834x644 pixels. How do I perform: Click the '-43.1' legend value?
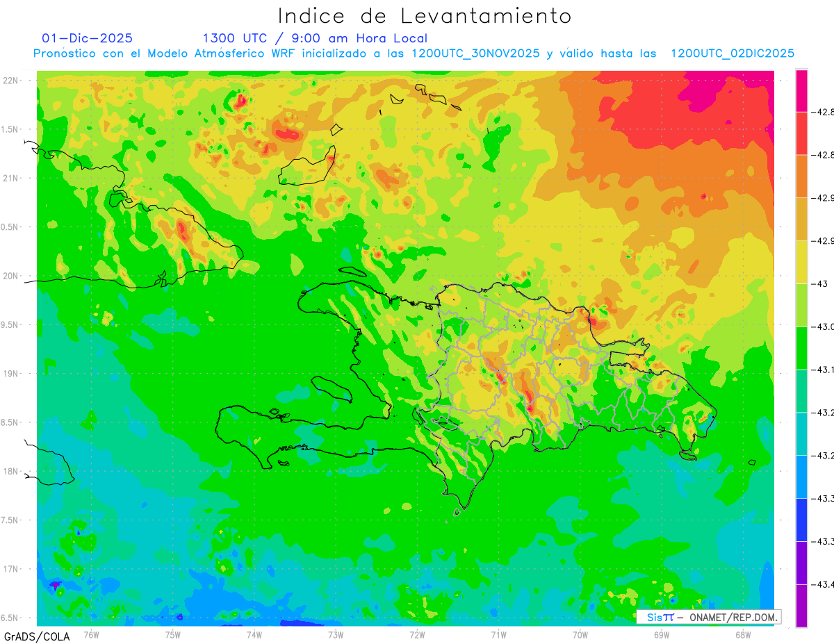824,370
